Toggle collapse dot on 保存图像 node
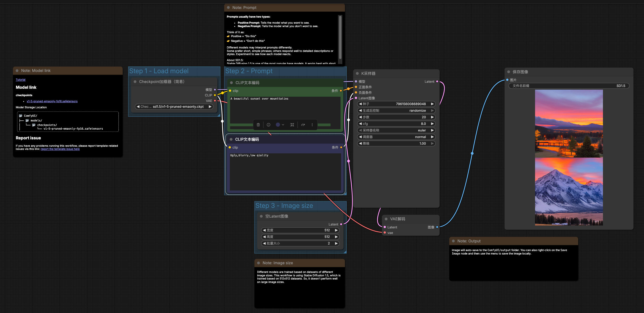644x313 pixels. [509, 72]
